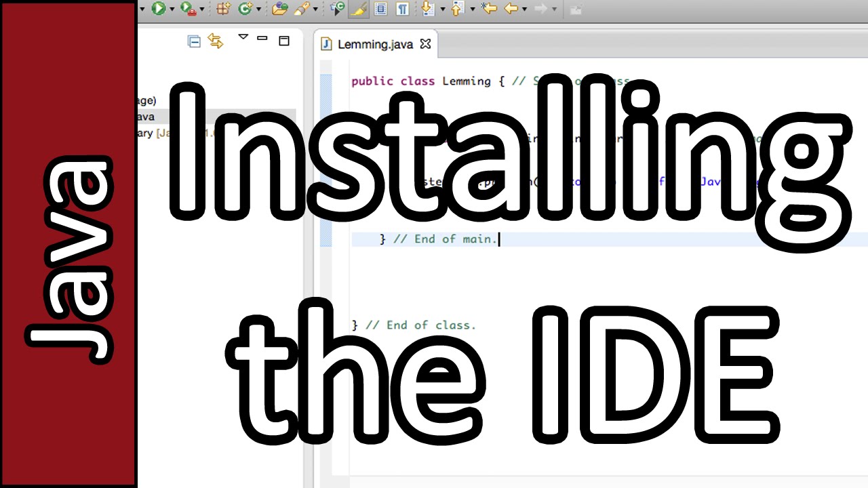Collapse all items in Package Explorer

[194, 41]
